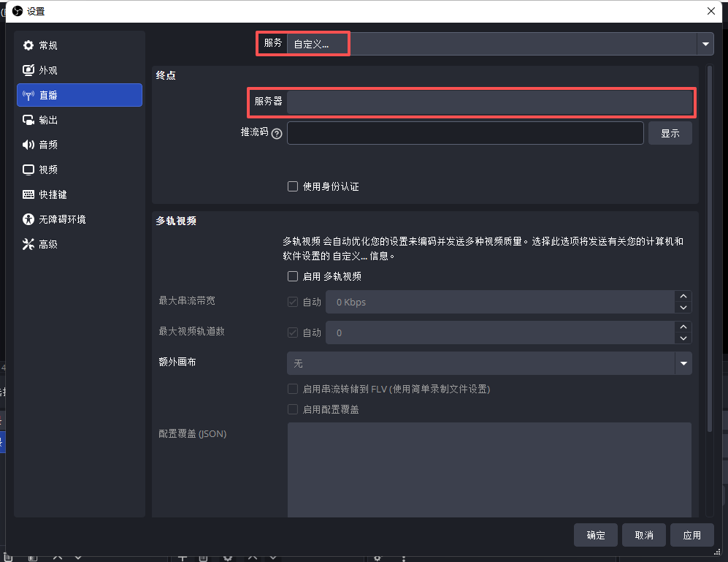
Task: Open the 输出 (Output) settings icon
Action: pos(29,120)
